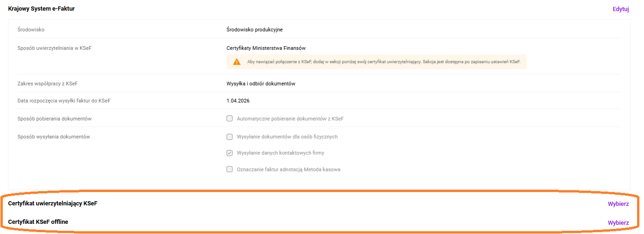The image size is (644, 234).
Task: Click the Certyfikat uwierzytelniający KSeF heading
Action: (53, 204)
